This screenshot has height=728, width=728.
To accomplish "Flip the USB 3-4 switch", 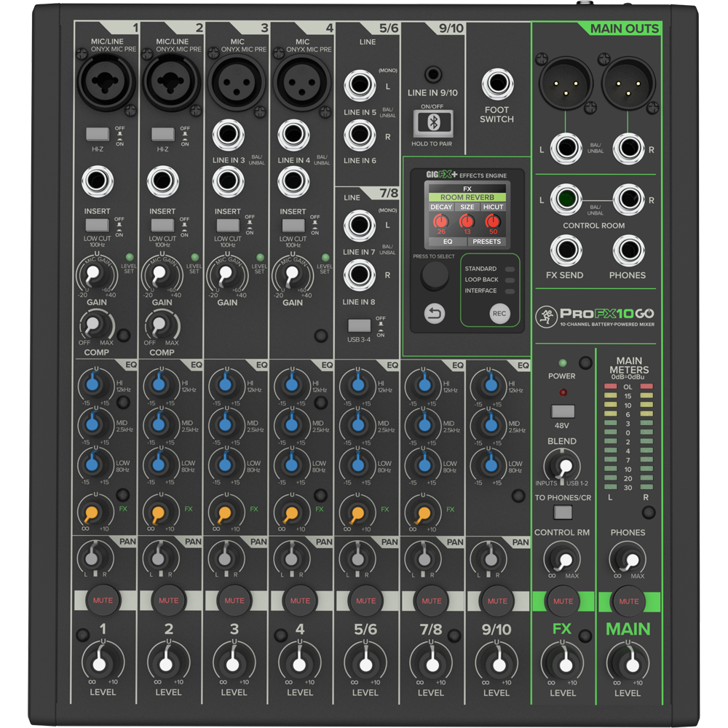I will (x=358, y=325).
